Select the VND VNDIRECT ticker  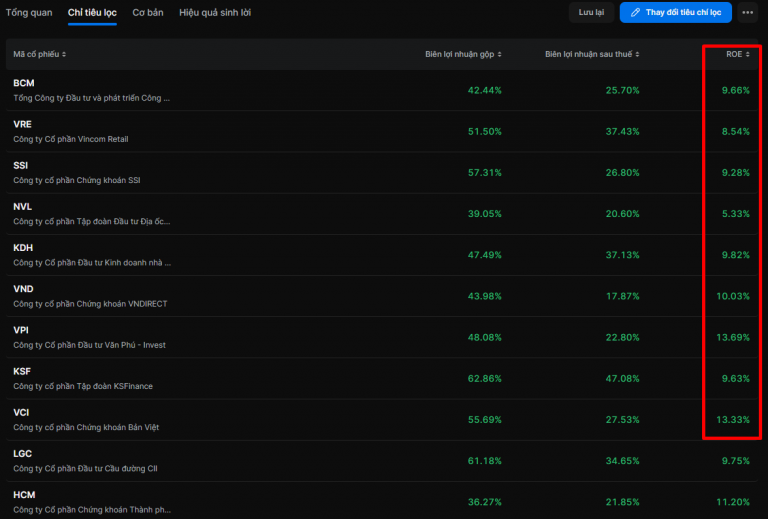pyautogui.click(x=23, y=289)
